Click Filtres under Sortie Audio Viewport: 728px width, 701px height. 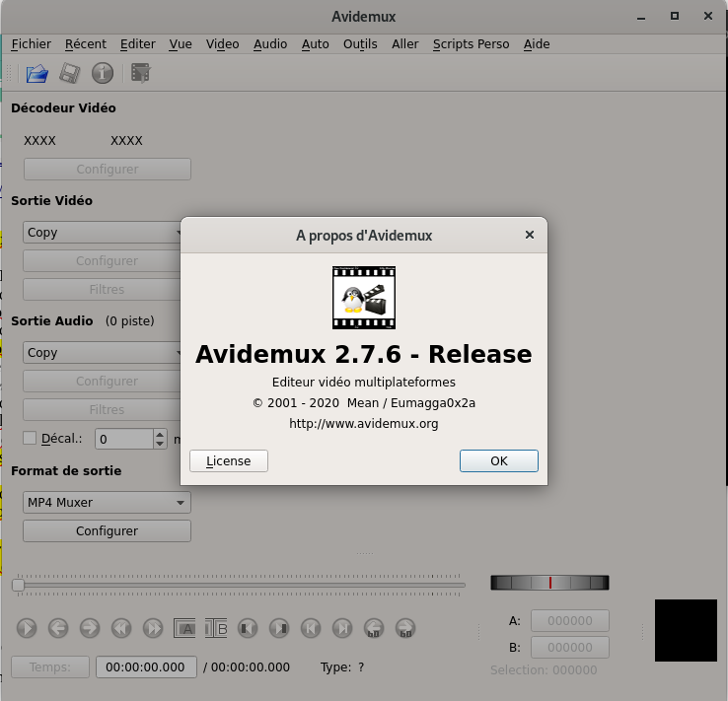(x=102, y=409)
